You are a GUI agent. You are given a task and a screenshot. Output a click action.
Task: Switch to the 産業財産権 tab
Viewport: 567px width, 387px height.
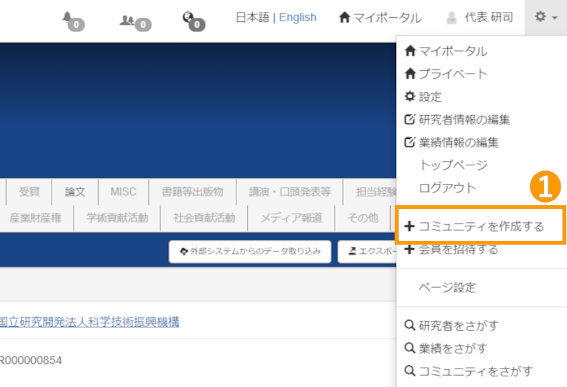(x=35, y=218)
